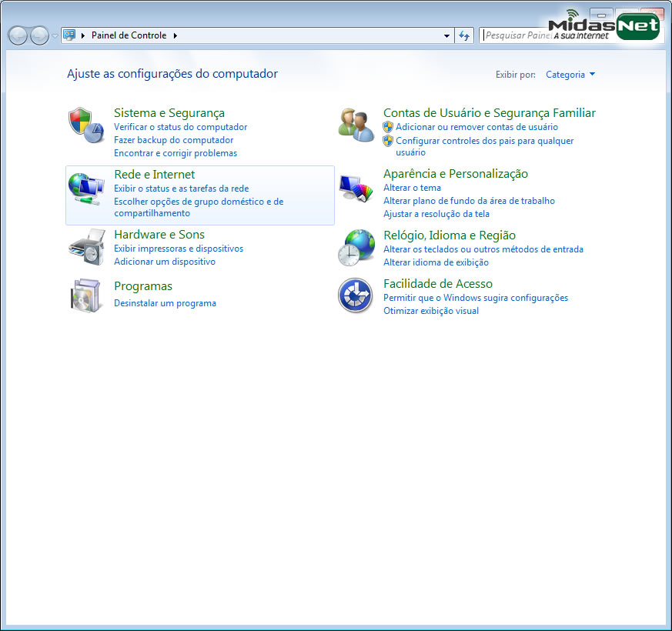Image resolution: width=672 pixels, height=631 pixels.
Task: Click the Sistema e Segurança shield icon
Action: tap(86, 125)
